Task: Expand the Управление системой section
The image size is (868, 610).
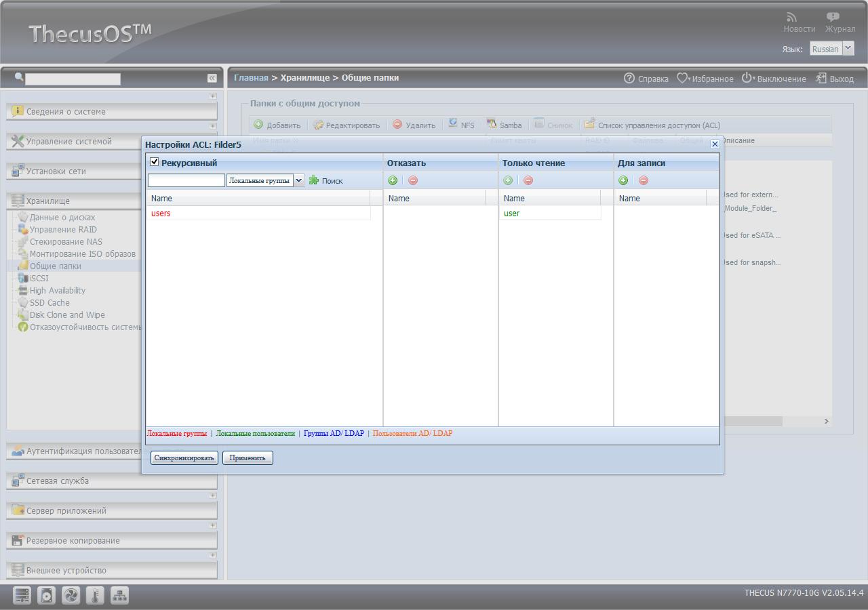Action: pyautogui.click(x=112, y=142)
